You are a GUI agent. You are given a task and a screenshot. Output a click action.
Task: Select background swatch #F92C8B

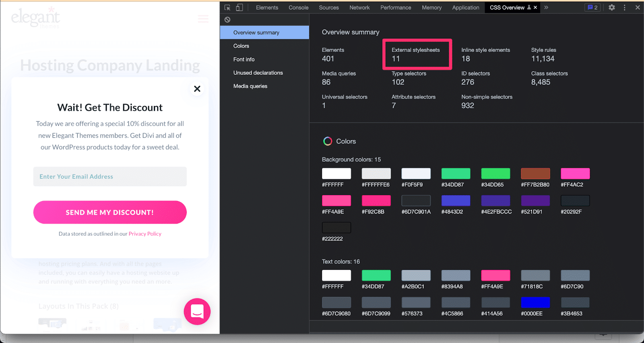coord(376,201)
